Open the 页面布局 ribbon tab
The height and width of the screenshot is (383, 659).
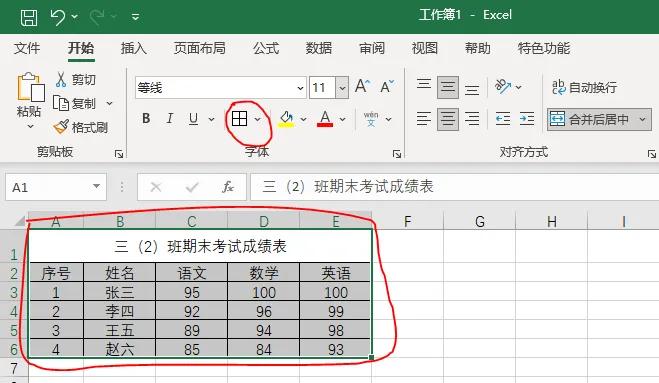(x=200, y=48)
